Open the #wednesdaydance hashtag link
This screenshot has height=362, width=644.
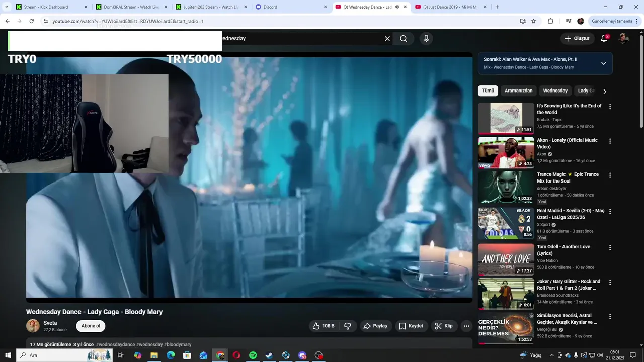coord(115,345)
